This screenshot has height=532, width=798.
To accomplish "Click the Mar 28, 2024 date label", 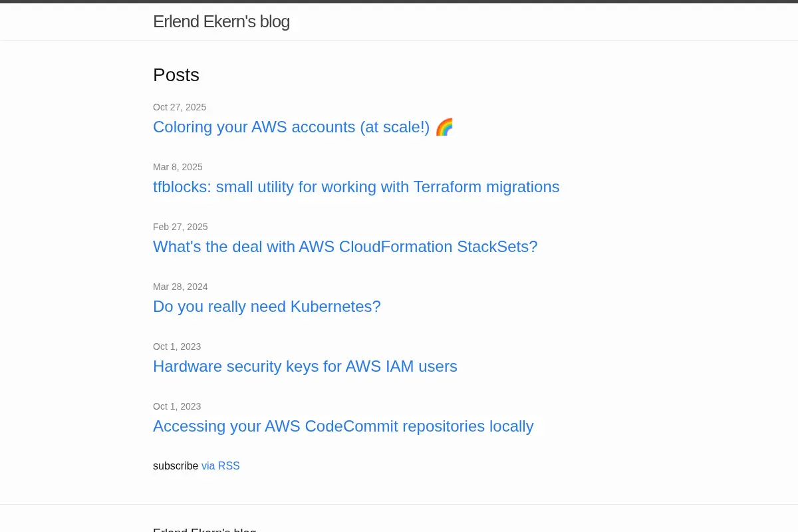I will click(x=180, y=287).
